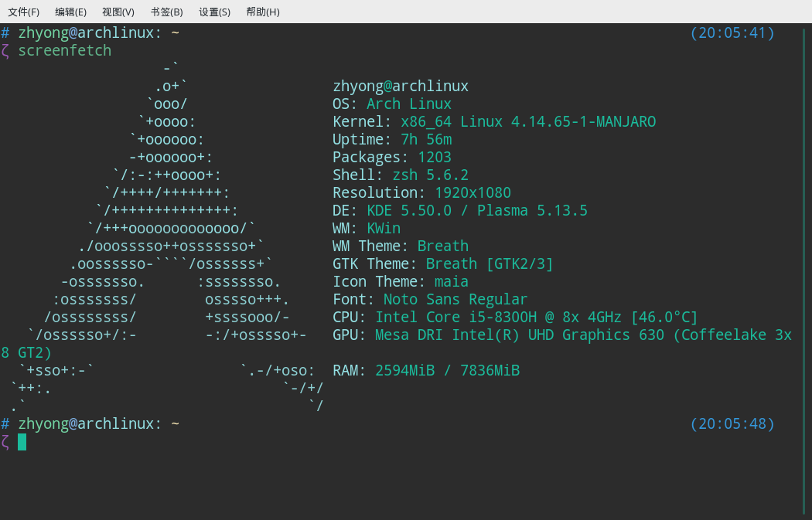Open the 文件(F) menu
Image resolution: width=812 pixels, height=520 pixels.
point(23,12)
